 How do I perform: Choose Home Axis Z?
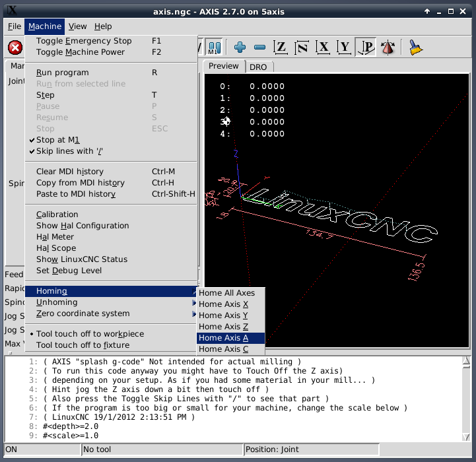[230, 327]
